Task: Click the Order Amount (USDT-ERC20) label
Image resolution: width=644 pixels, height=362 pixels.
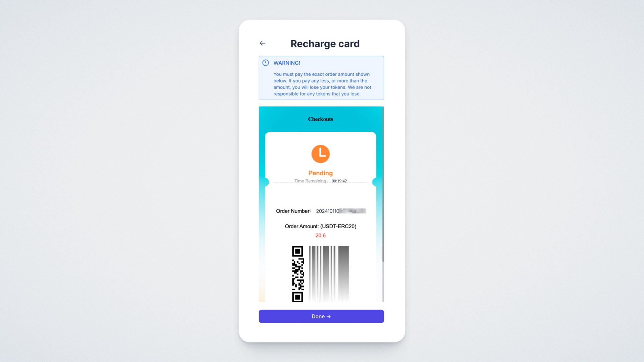Action: tap(320, 226)
